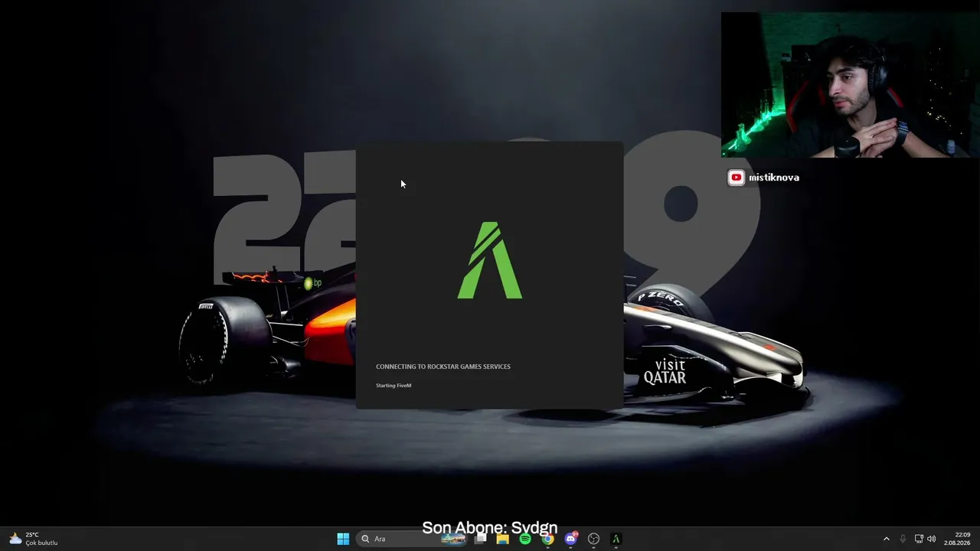Click the FiveM icon in the taskbar
Viewport: 980px width, 551px height.
[616, 539]
